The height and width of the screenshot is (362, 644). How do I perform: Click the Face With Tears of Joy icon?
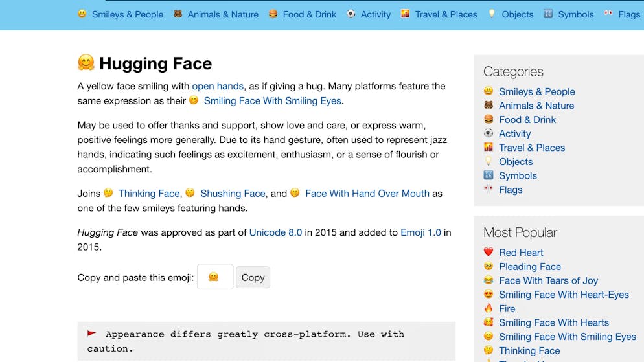[489, 280]
